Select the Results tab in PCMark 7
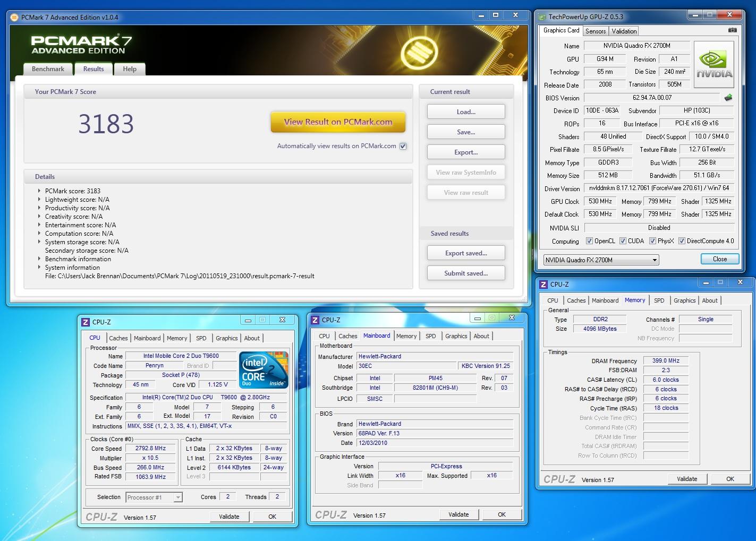This screenshot has width=756, height=541. [94, 69]
